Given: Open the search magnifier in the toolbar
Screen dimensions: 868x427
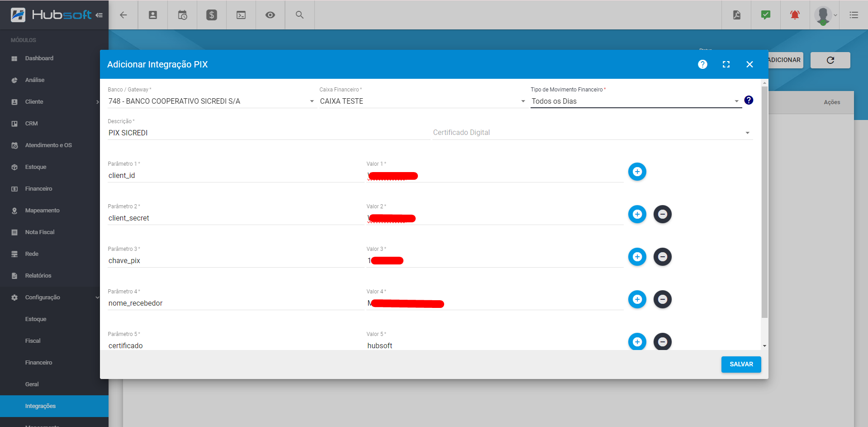Looking at the screenshot, I should click(x=299, y=15).
